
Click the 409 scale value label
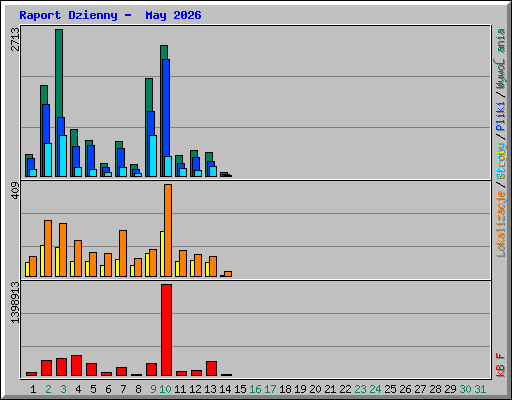click(x=15, y=191)
